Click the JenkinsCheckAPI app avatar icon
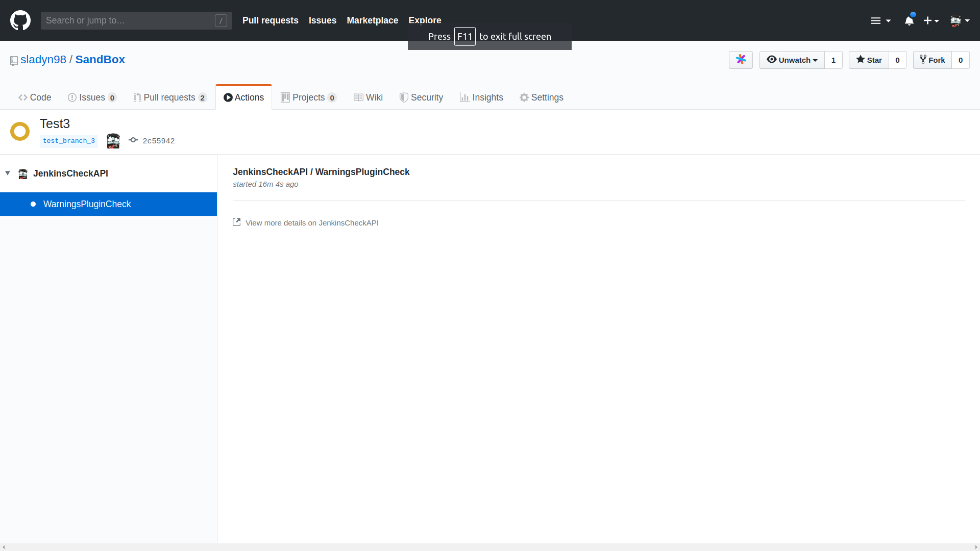Viewport: 980px width, 551px height. [23, 173]
